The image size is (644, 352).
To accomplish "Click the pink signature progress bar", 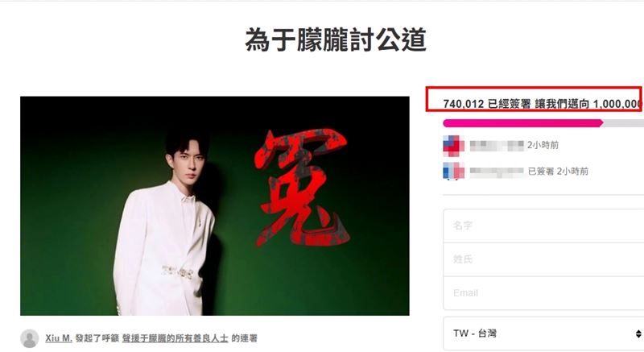I will [x=522, y=122].
